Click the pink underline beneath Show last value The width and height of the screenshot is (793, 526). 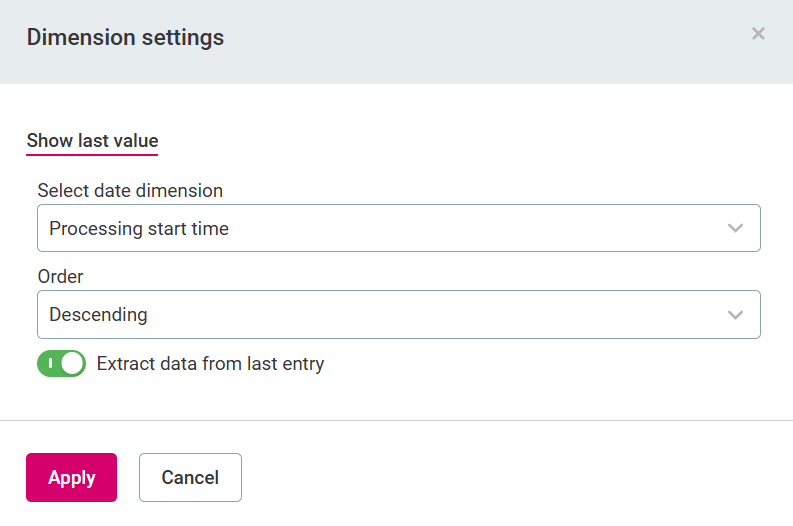pyautogui.click(x=92, y=155)
